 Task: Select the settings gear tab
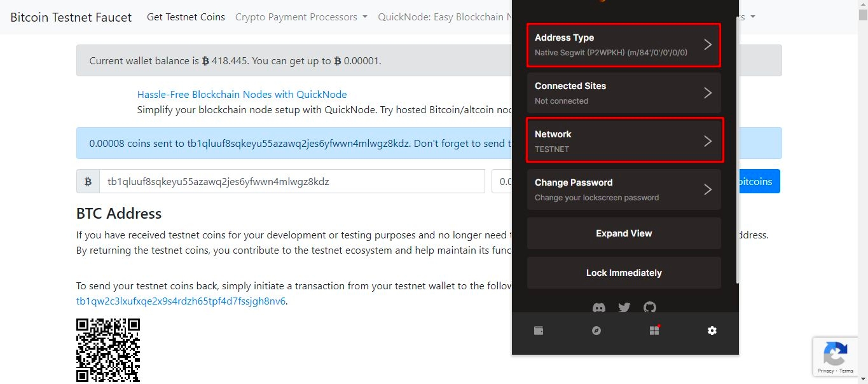[x=712, y=331]
